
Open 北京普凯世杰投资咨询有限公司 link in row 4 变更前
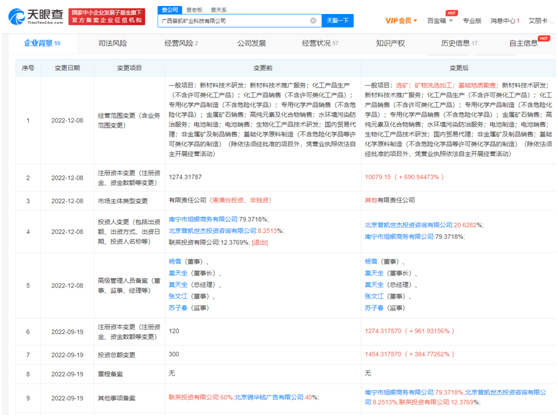pyautogui.click(x=212, y=231)
